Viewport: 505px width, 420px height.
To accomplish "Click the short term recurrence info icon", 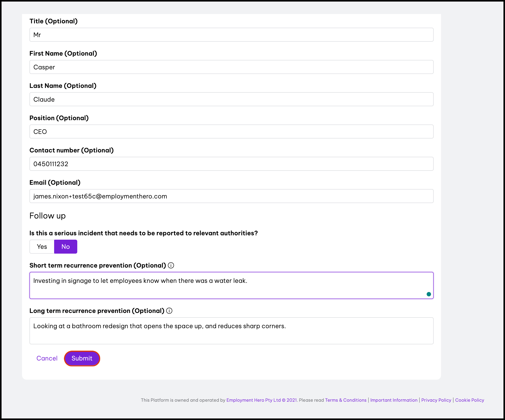I will (171, 265).
